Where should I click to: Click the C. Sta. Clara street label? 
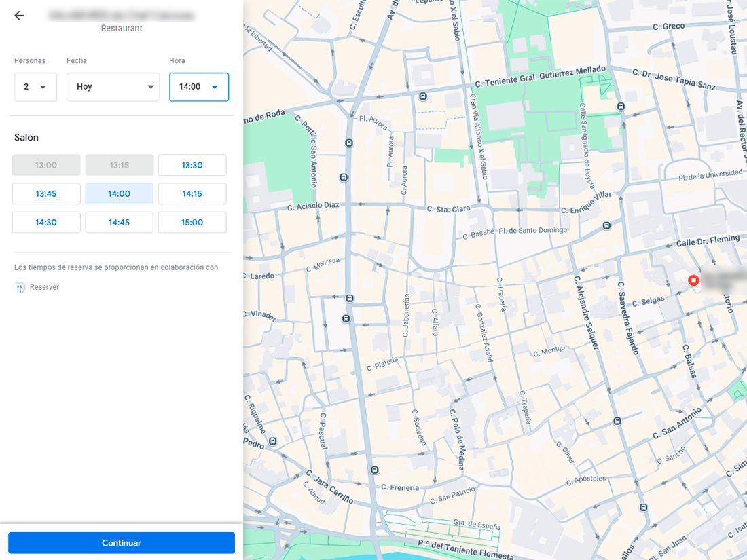448,208
